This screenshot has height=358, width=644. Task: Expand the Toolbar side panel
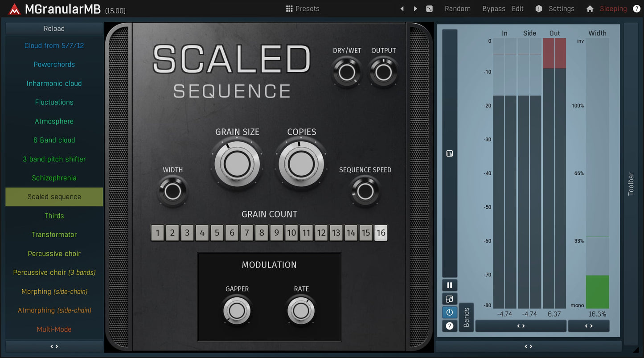[631, 184]
